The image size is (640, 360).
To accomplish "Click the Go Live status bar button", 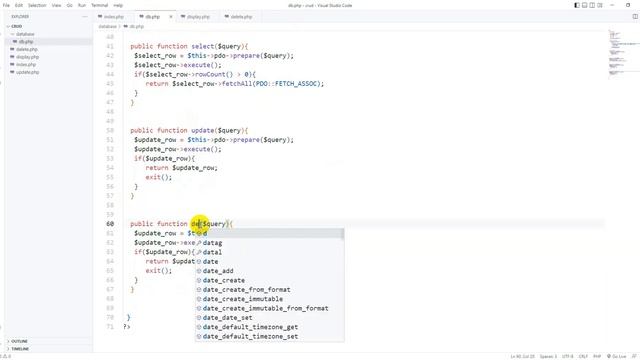I will tap(617, 356).
